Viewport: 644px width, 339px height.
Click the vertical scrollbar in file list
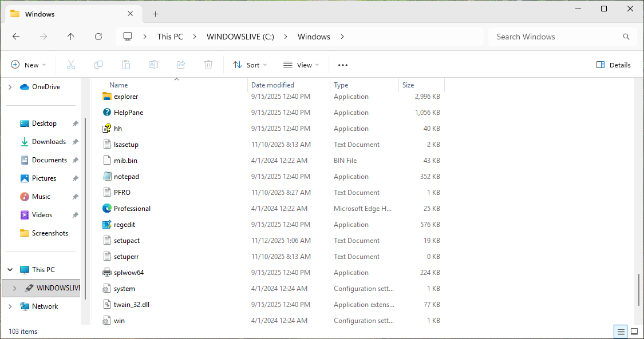(639, 290)
